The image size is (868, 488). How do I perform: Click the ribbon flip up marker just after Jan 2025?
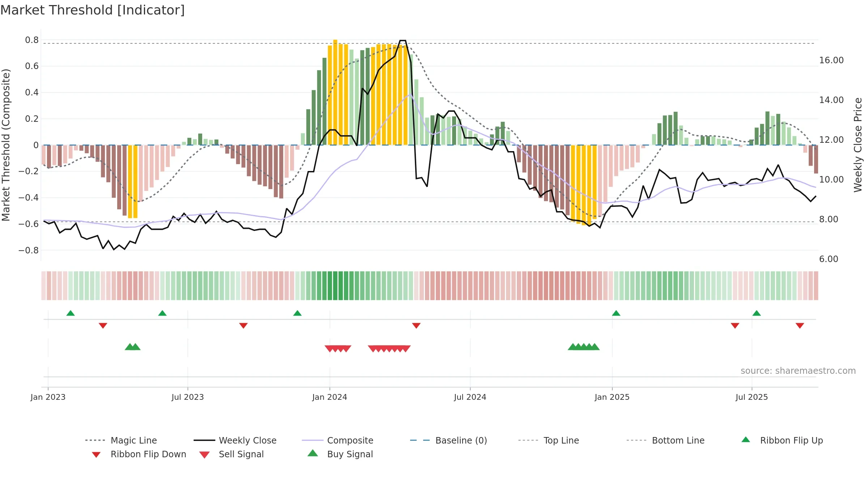point(616,313)
